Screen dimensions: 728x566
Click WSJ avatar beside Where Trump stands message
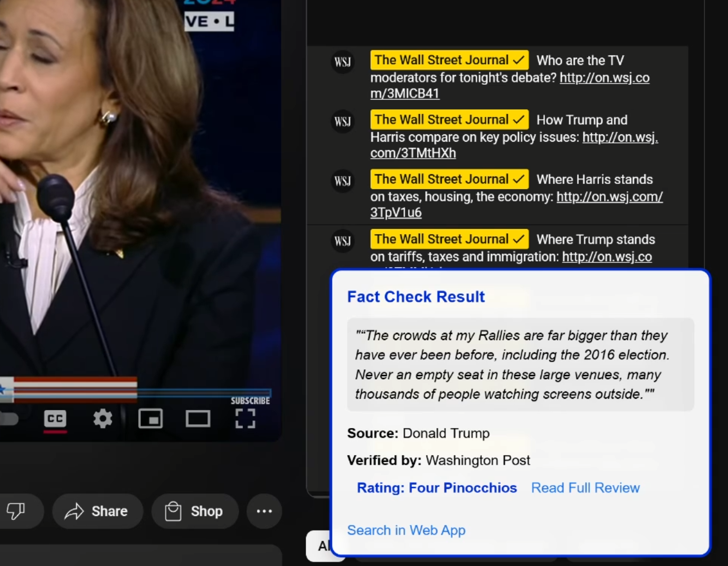(343, 241)
